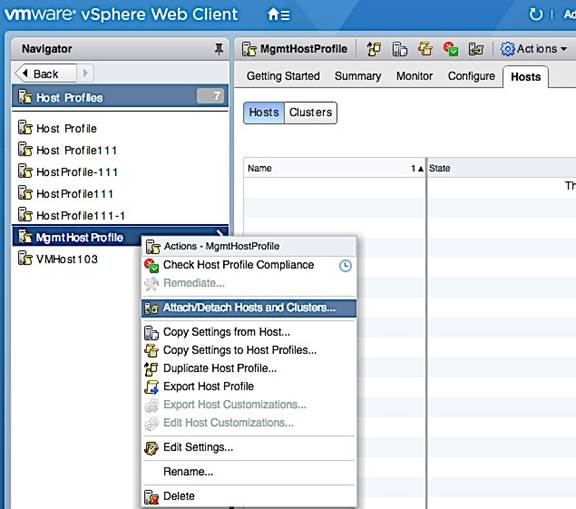
Task: Switch to Configure tab
Action: (471, 76)
